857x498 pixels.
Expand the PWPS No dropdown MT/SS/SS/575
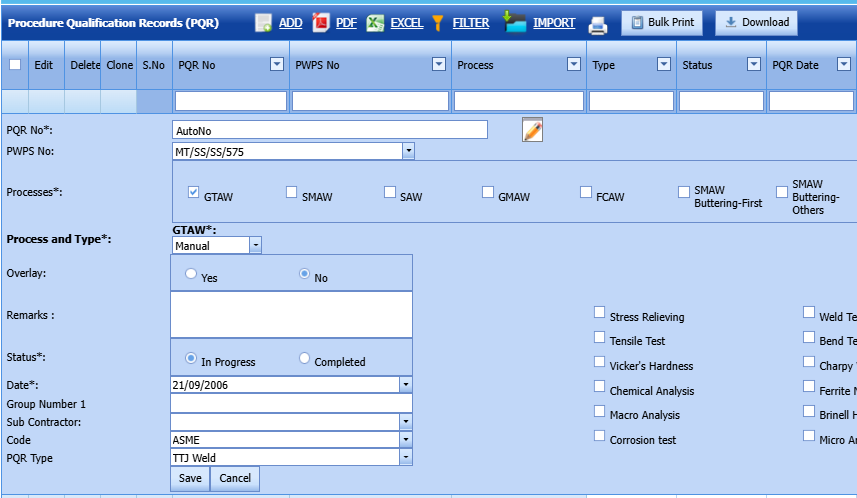tap(408, 151)
